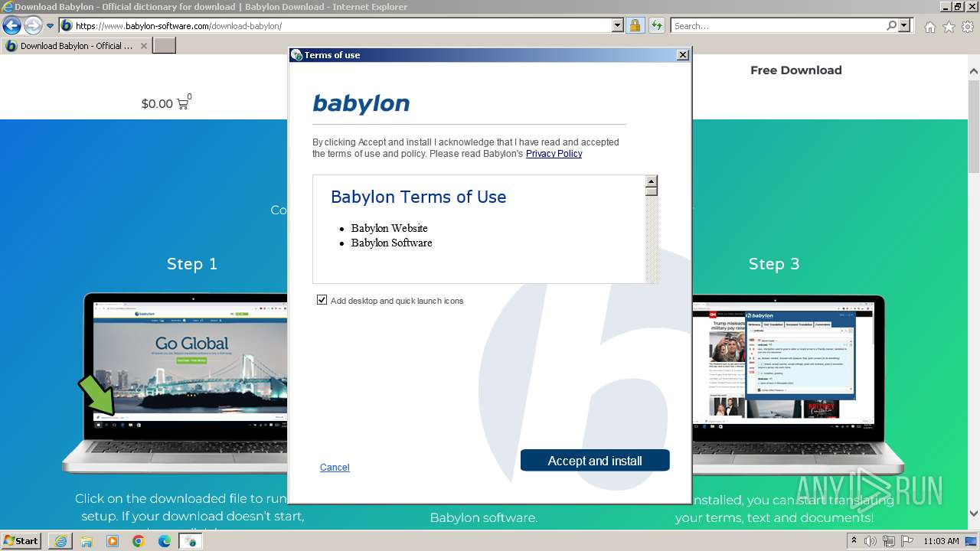The height and width of the screenshot is (551, 980).
Task: Open Babylon's Privacy Policy link
Action: [x=554, y=154]
